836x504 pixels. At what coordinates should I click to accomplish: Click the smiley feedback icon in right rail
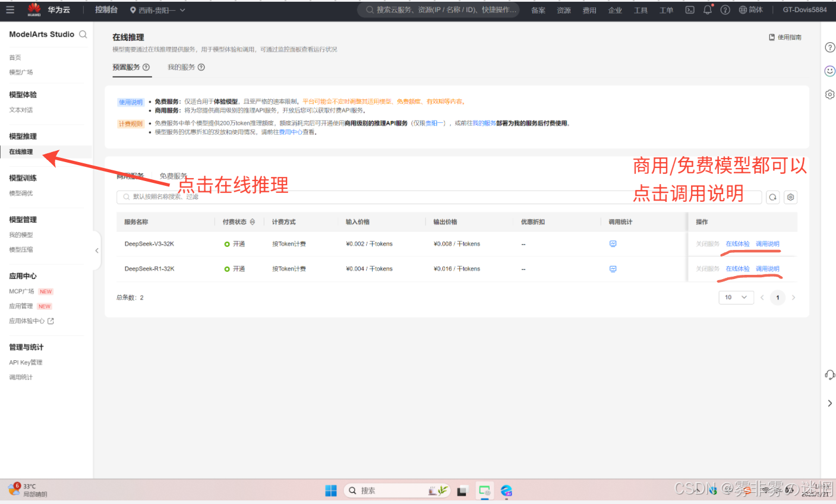[x=830, y=71]
